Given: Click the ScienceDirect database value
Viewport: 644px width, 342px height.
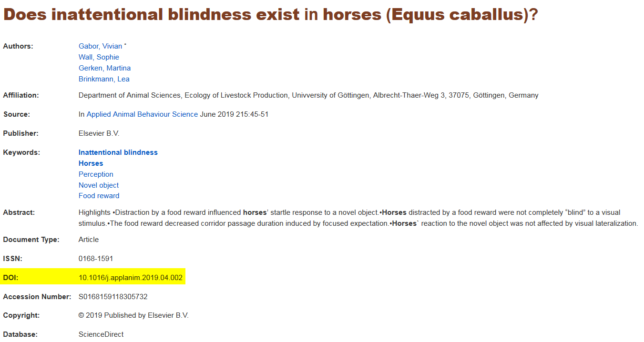Looking at the screenshot, I should pyautogui.click(x=101, y=334).
